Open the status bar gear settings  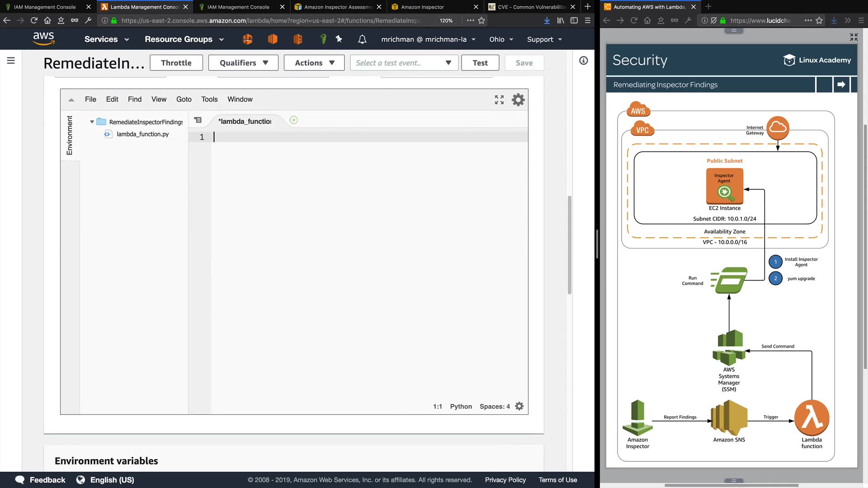coord(519,406)
